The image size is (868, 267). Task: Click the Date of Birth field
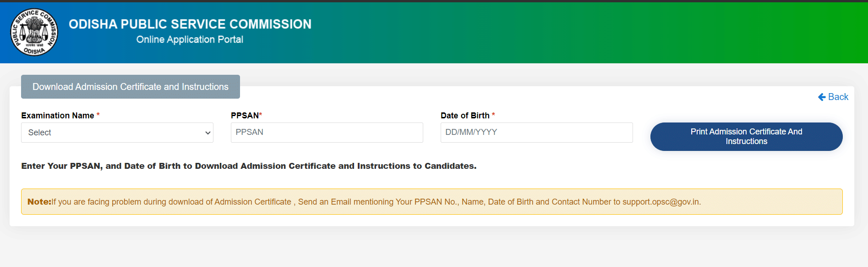tap(537, 133)
